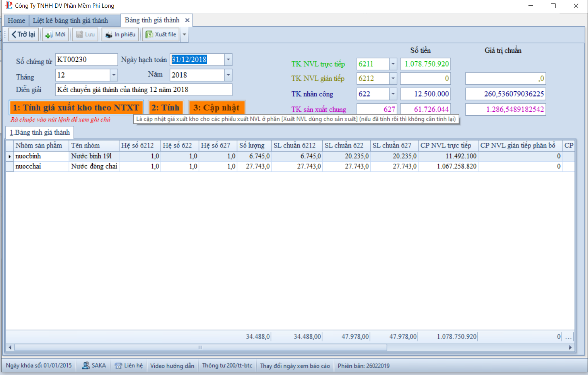The height and width of the screenshot is (375, 588).
Task: Click Số tiền field 61.726.044
Action: 426,110
